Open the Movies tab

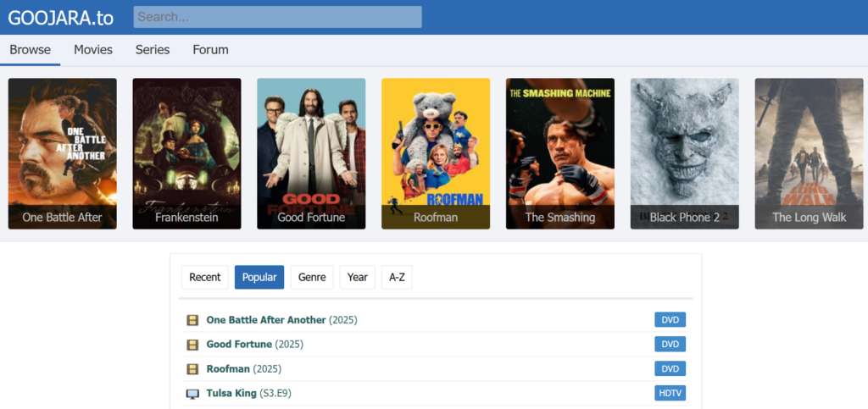(x=93, y=50)
